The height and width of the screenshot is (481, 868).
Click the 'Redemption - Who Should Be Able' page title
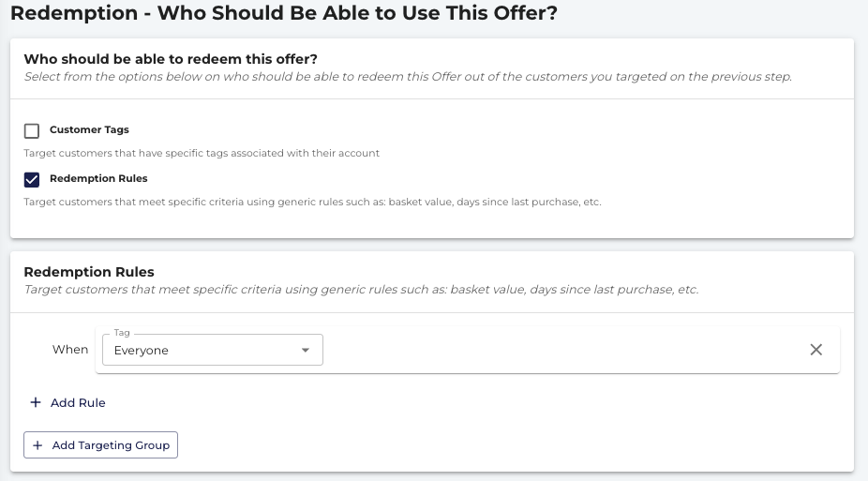tap(284, 13)
